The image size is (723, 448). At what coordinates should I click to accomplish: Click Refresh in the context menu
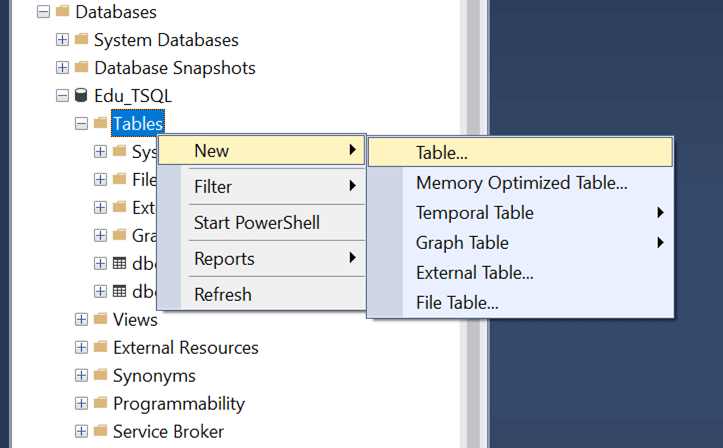[223, 295]
